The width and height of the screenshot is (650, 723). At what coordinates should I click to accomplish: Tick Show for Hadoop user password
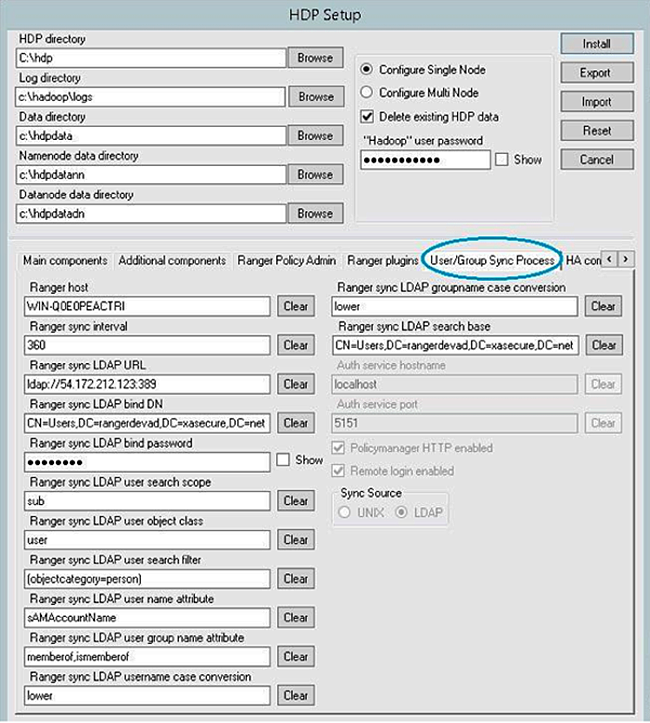[x=502, y=160]
